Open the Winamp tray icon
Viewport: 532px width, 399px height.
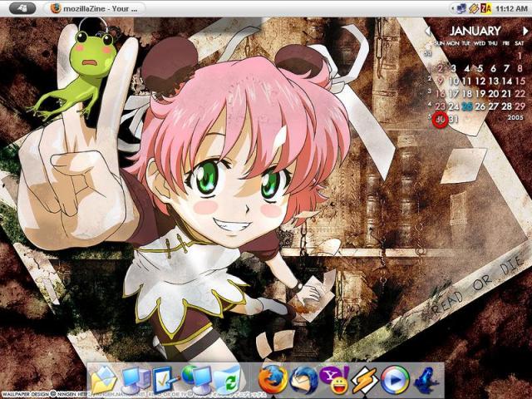(x=474, y=8)
